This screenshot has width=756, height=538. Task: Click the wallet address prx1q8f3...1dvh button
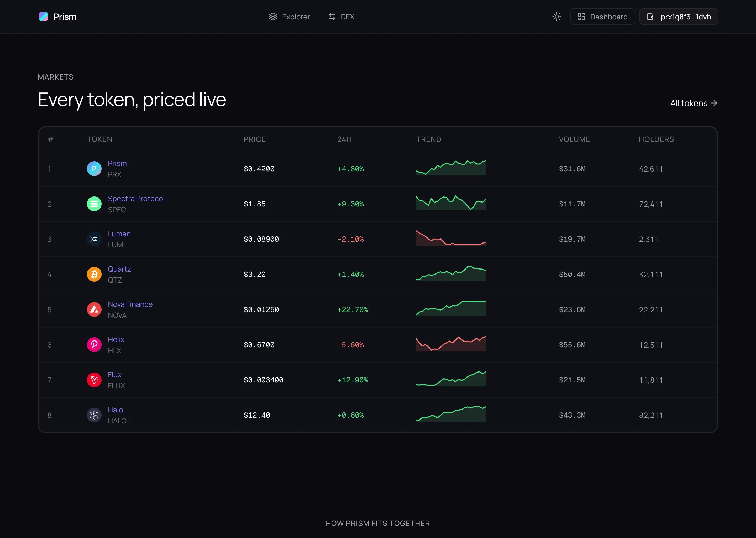679,17
